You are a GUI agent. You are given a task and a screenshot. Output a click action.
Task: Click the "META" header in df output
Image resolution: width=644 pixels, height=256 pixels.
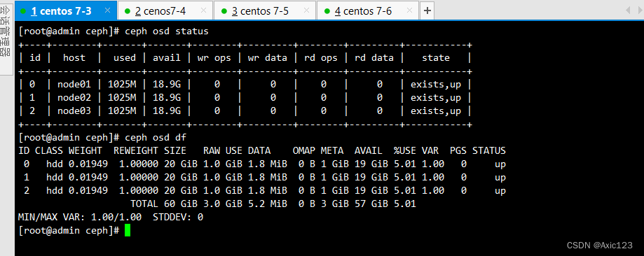(332, 150)
